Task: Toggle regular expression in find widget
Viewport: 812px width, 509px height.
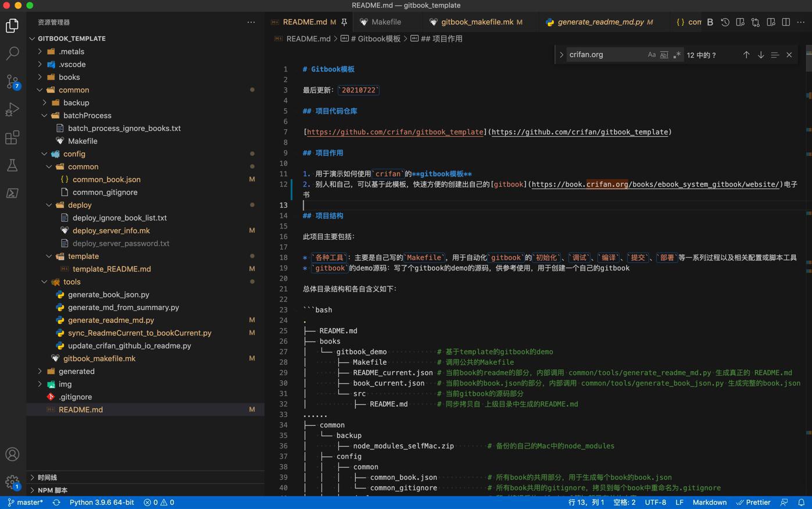Action: (x=677, y=55)
